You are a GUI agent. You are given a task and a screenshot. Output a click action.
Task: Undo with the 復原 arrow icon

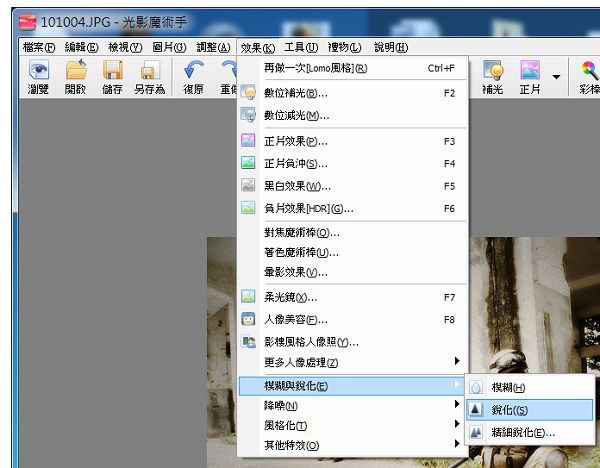(x=194, y=70)
